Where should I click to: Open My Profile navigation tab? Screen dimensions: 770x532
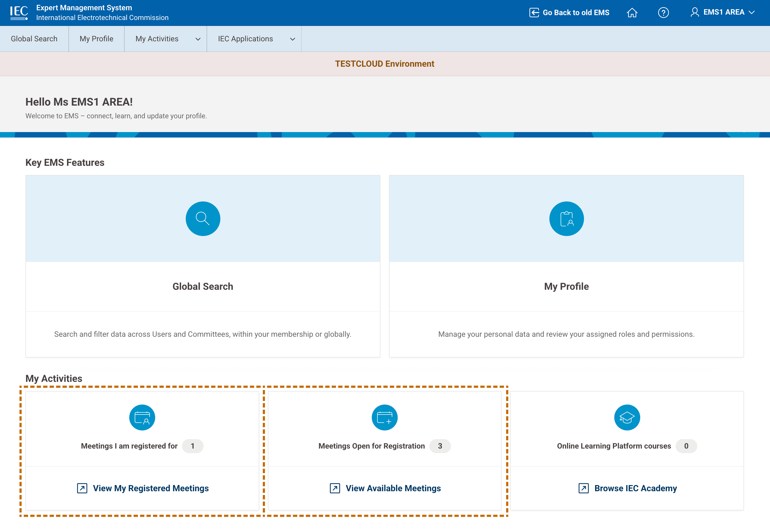(97, 39)
